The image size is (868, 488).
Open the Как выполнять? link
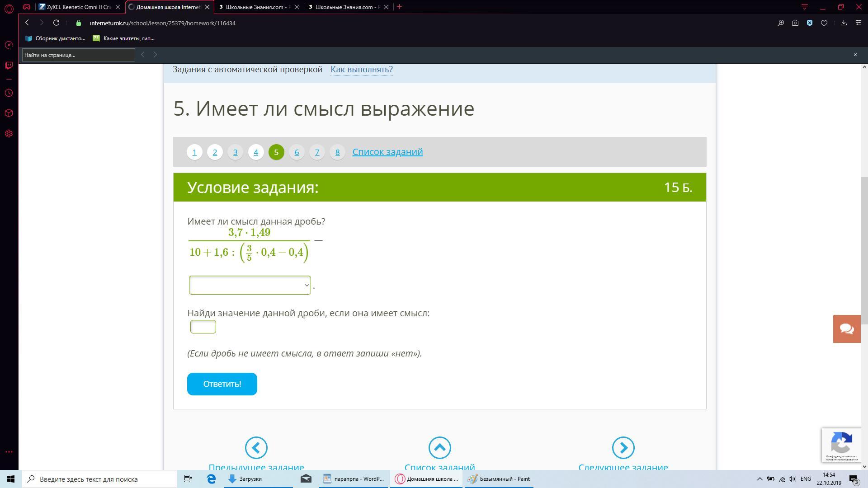(361, 70)
